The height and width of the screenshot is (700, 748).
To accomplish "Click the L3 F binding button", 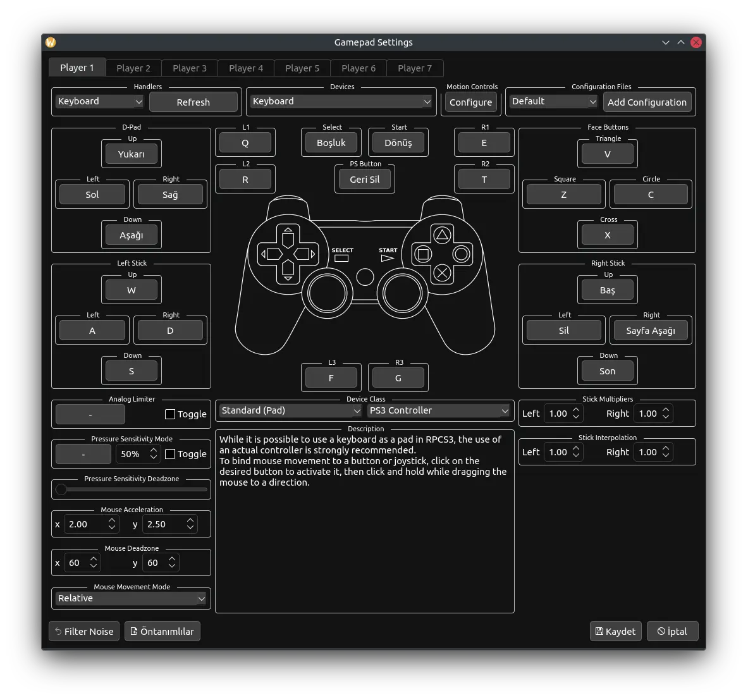I will pyautogui.click(x=331, y=378).
